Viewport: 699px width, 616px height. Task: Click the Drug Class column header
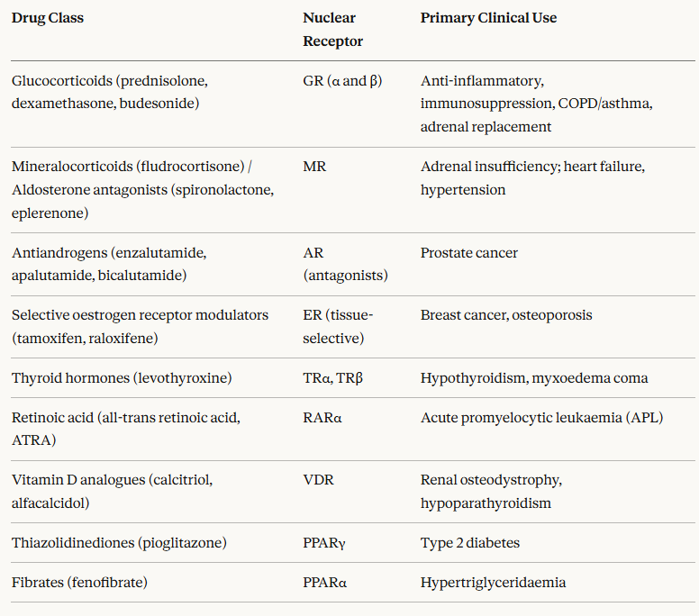[48, 18]
